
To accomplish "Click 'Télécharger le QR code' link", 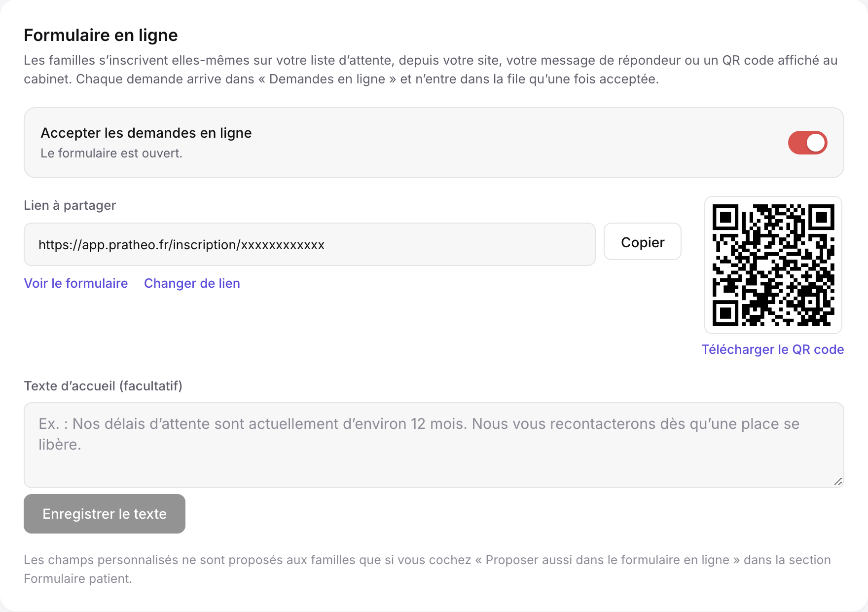I will [773, 349].
